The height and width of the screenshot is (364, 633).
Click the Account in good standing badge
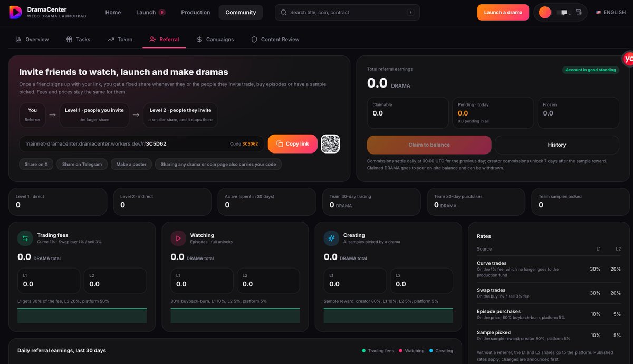[590, 70]
